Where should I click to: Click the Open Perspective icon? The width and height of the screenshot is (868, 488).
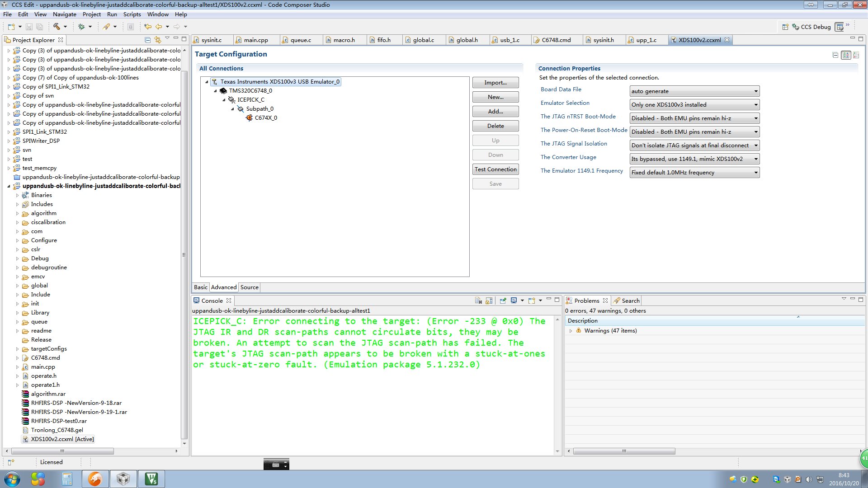(785, 27)
